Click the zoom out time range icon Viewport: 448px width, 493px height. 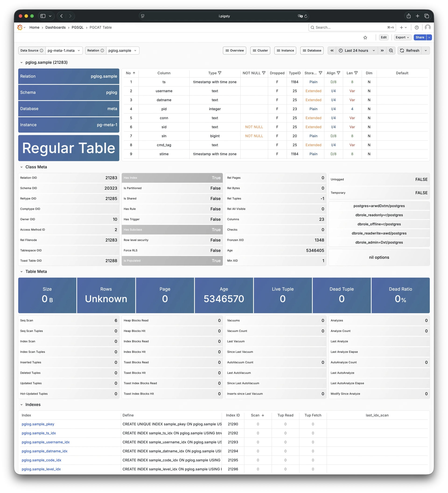click(x=391, y=50)
